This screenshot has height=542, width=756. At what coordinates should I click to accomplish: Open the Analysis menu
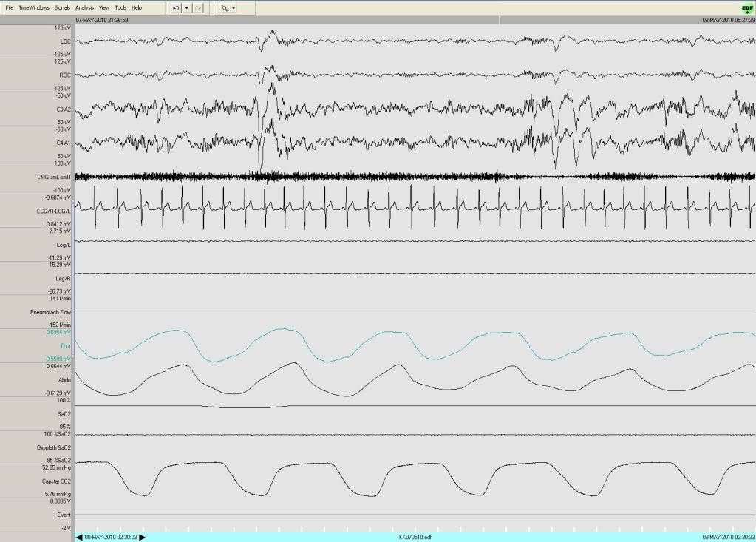pos(84,7)
